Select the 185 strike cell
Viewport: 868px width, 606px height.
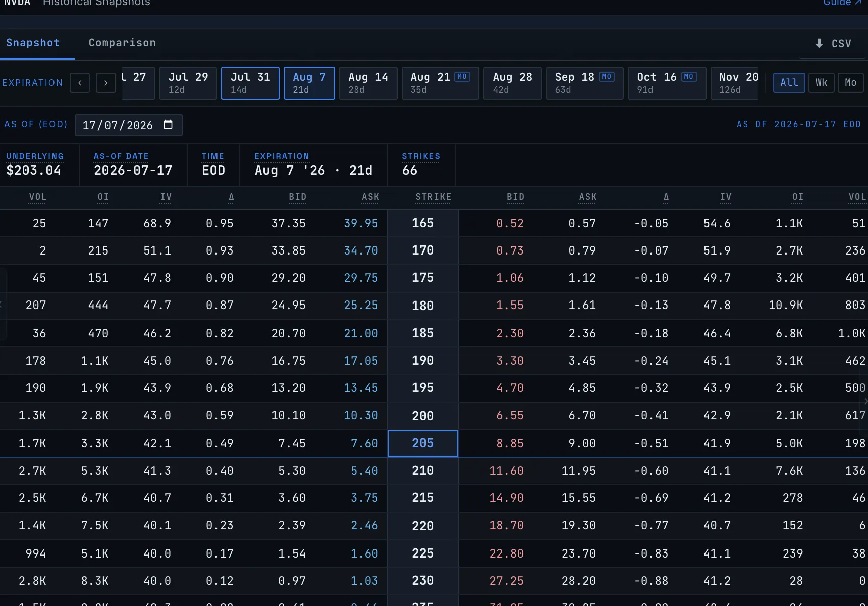pyautogui.click(x=423, y=333)
